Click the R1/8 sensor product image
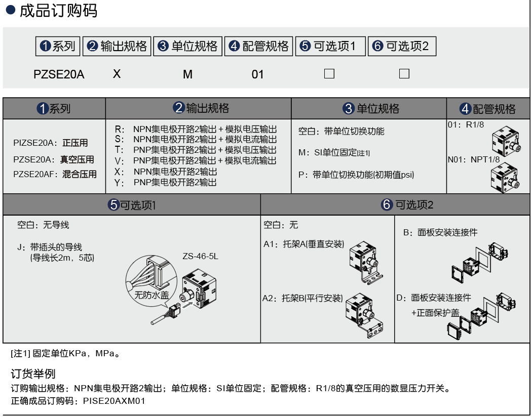Image resolution: width=532 pixels, height=417 pixels. pyautogui.click(x=506, y=141)
